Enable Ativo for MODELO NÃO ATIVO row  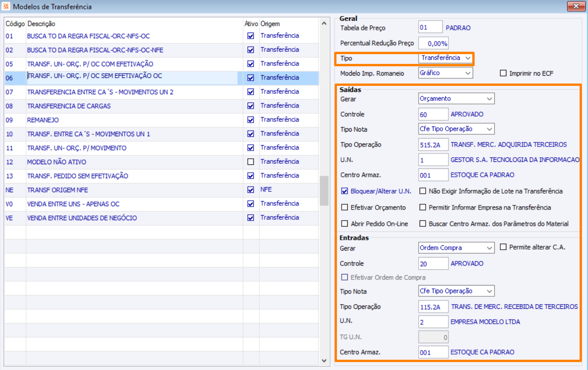(251, 162)
